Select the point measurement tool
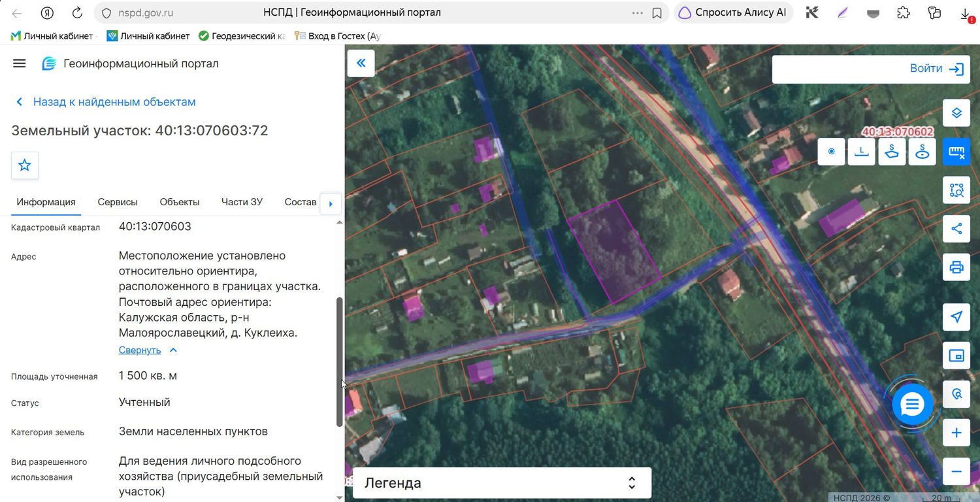Screen dimensions: 980x502 (832, 152)
